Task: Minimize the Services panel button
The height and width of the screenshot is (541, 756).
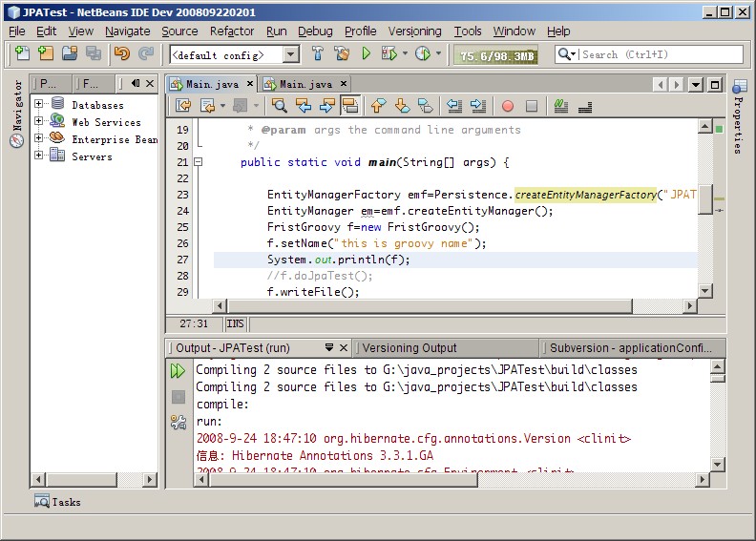Action: (x=136, y=83)
